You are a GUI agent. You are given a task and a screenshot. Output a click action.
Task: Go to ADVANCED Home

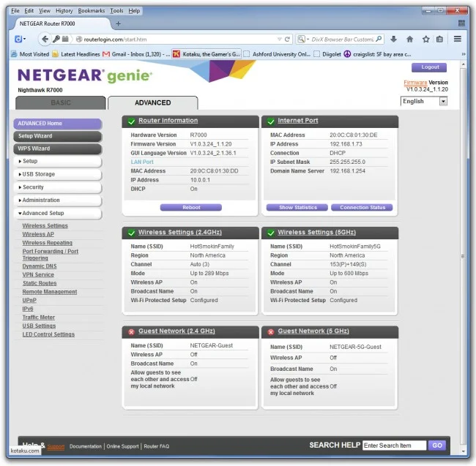[57, 124]
